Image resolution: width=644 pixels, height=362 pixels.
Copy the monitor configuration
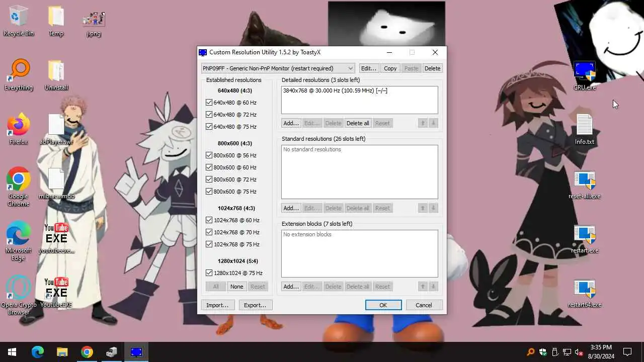390,68
